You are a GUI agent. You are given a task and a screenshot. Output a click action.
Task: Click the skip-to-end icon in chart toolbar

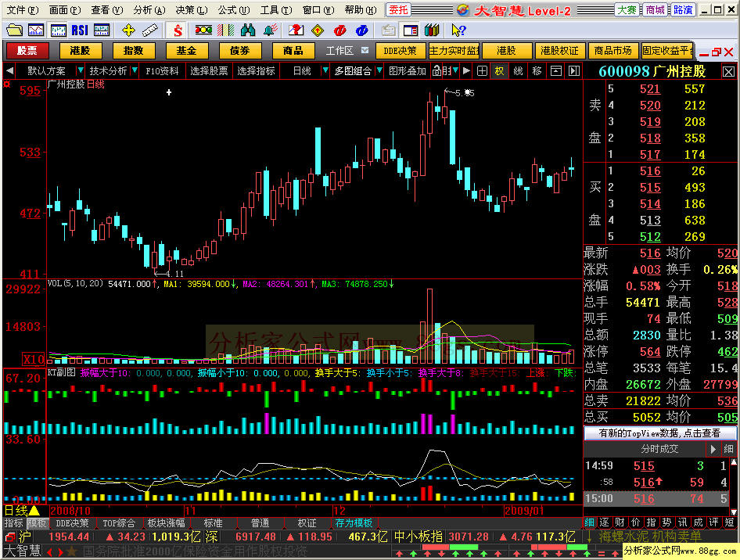574,71
